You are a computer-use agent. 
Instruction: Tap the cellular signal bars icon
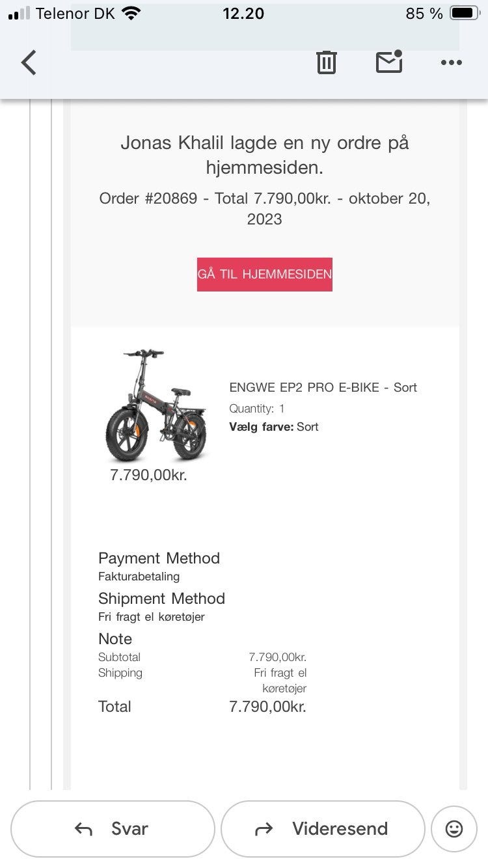pyautogui.click(x=19, y=13)
